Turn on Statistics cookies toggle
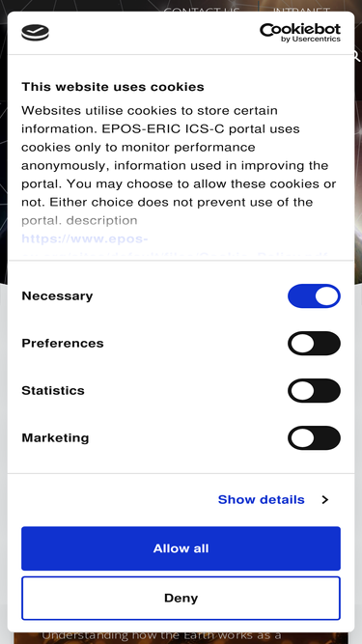362x644 pixels. (314, 391)
